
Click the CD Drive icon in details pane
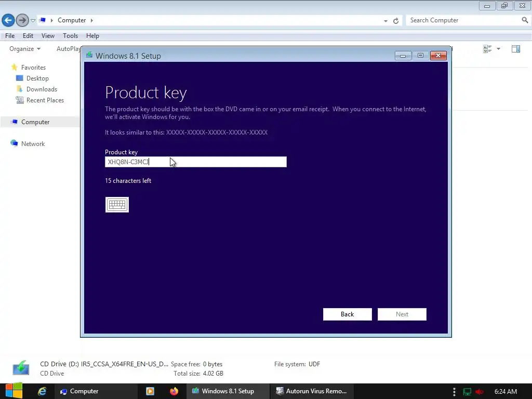21,368
